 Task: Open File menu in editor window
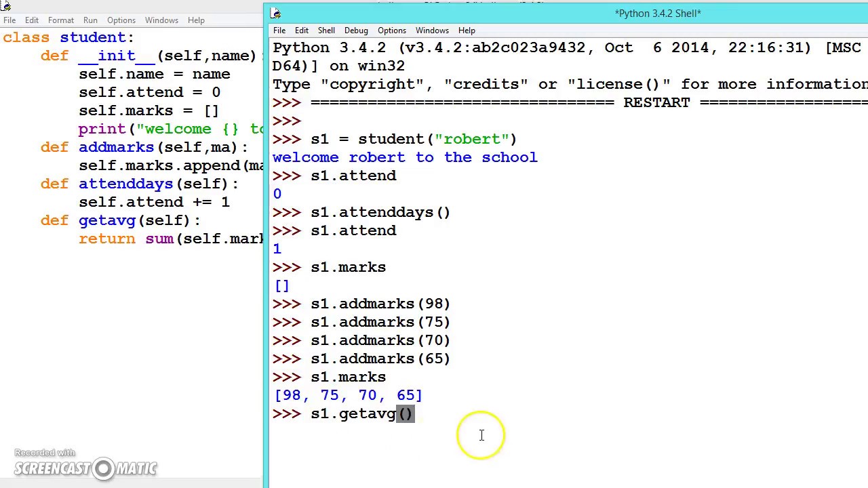coord(9,20)
